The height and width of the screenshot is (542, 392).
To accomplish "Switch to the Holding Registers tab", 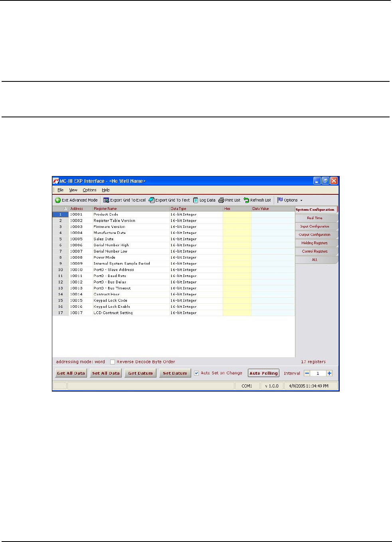I will [316, 243].
